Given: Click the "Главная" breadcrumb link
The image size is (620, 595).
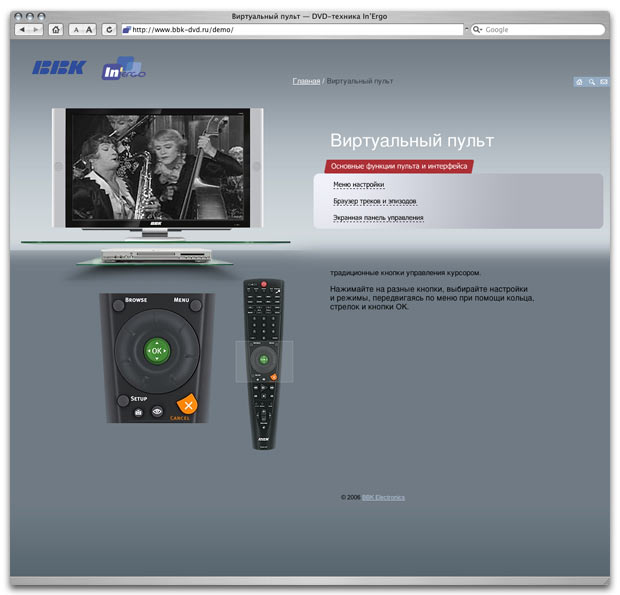Looking at the screenshot, I should click(306, 81).
